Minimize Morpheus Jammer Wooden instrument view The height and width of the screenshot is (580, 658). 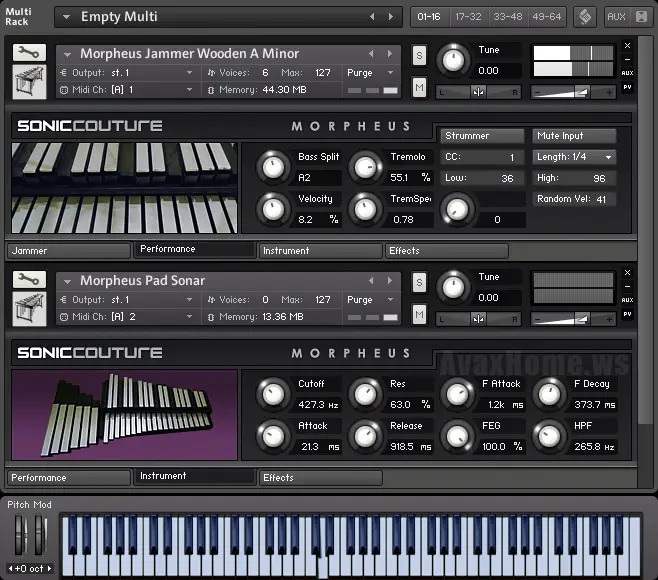pos(627,60)
